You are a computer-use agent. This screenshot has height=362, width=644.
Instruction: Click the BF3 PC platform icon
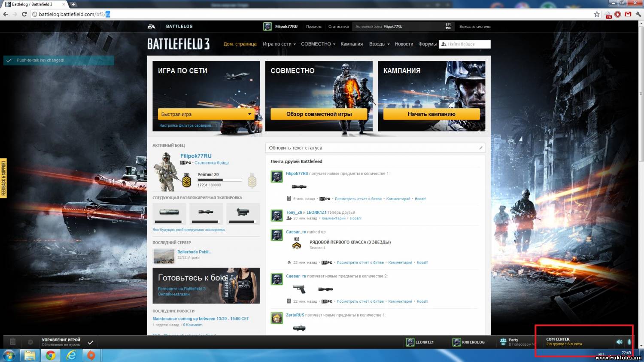pos(448,27)
